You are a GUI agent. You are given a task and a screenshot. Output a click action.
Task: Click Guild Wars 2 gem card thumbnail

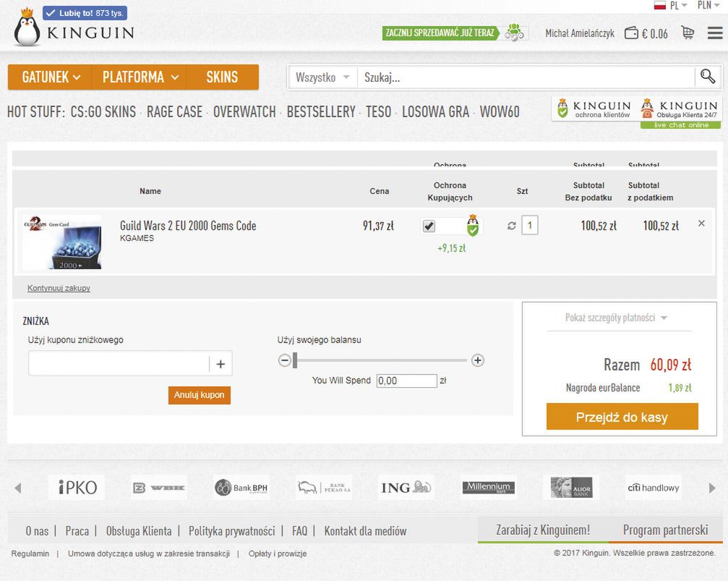coord(61,242)
